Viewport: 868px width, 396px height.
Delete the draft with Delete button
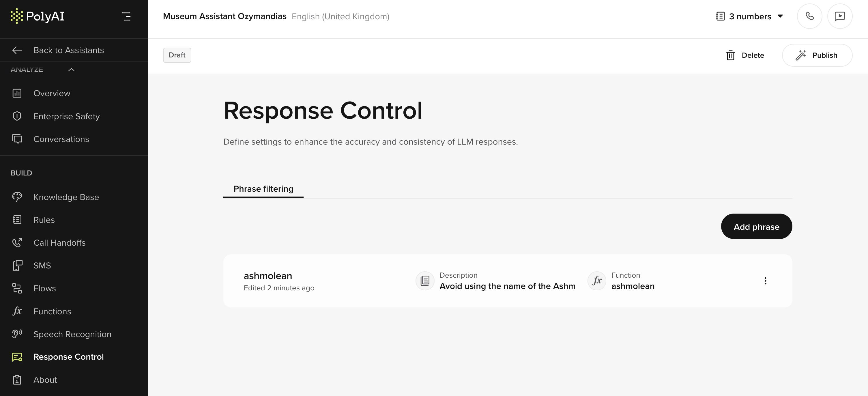(x=745, y=55)
